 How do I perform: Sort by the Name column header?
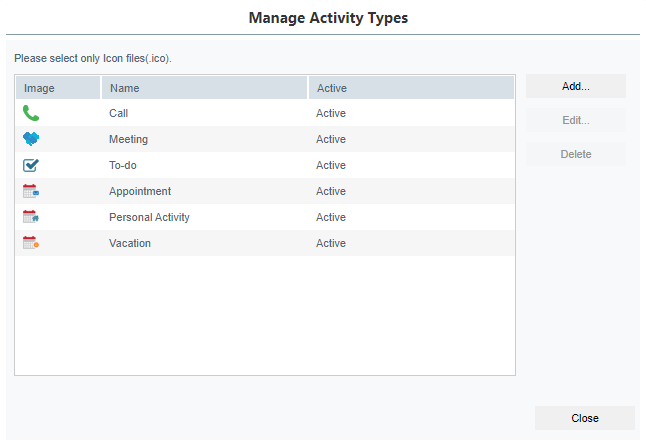tap(204, 88)
